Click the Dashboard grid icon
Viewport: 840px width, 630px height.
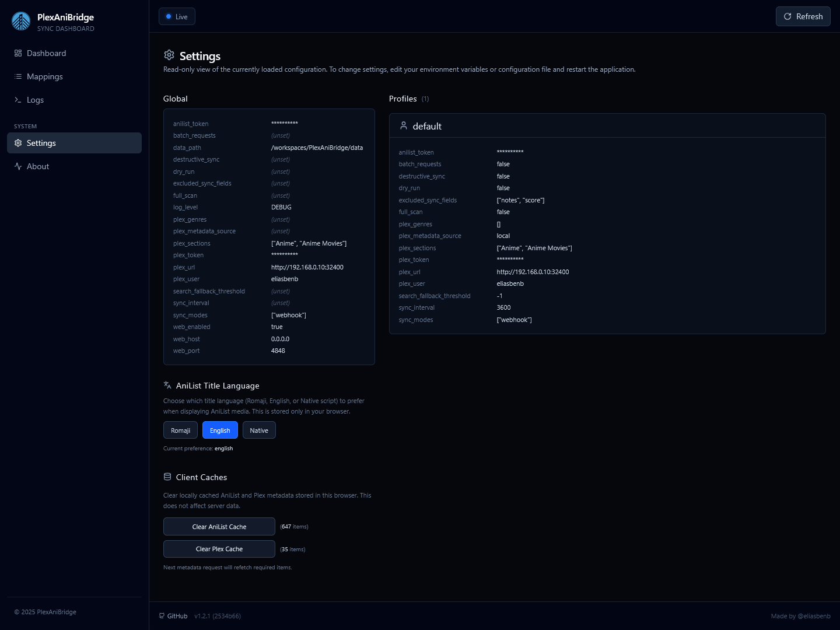(x=18, y=53)
